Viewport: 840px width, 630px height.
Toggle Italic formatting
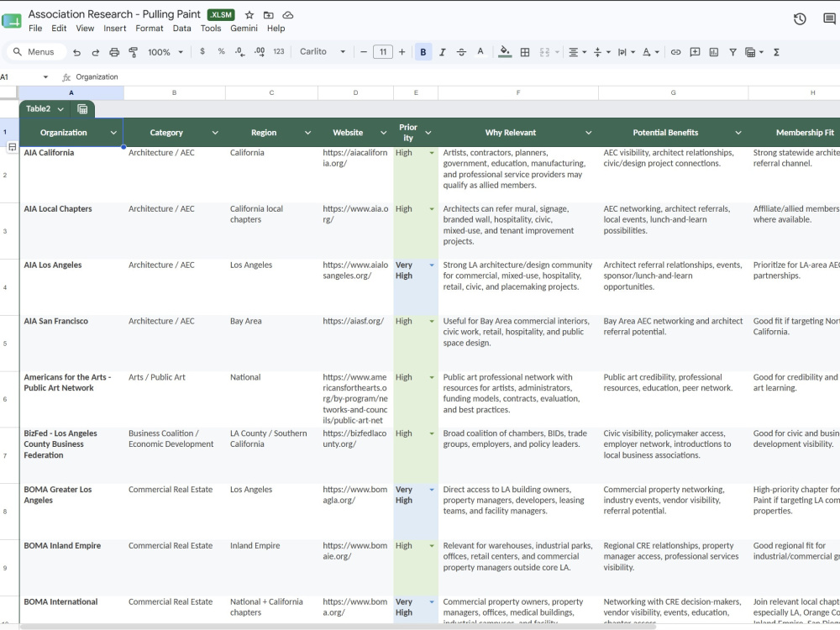coord(442,52)
